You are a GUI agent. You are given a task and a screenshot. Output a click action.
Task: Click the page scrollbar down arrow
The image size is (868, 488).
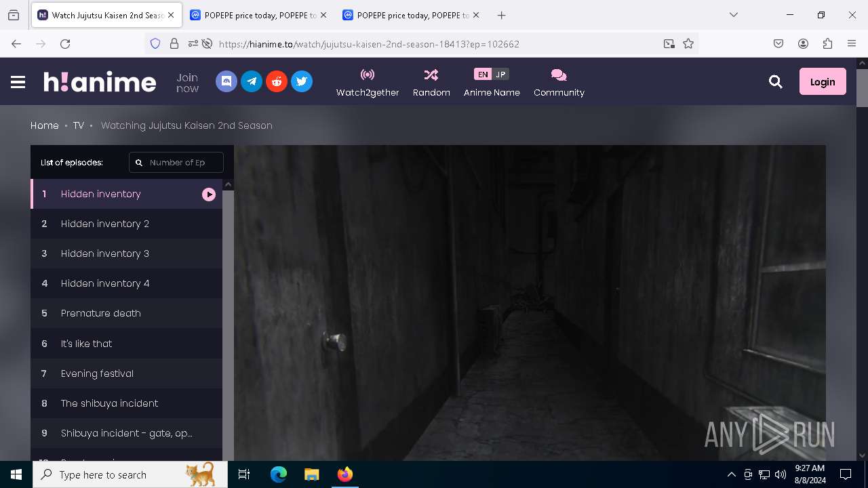pyautogui.click(x=863, y=455)
